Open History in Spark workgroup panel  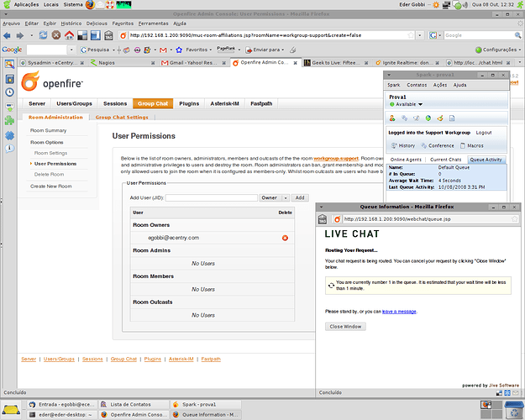[x=403, y=145]
